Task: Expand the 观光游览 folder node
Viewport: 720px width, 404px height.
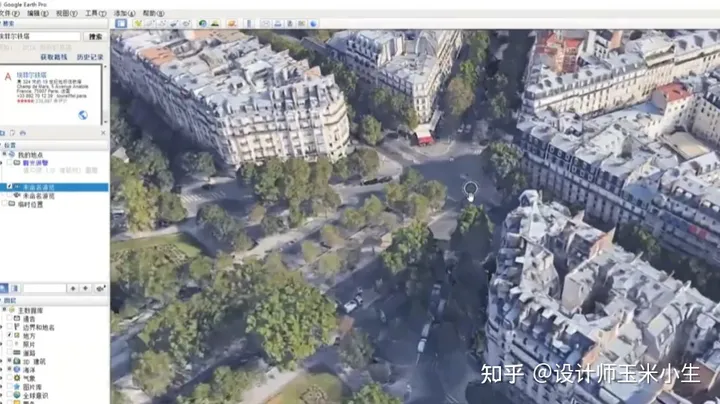Action: [x=1, y=163]
